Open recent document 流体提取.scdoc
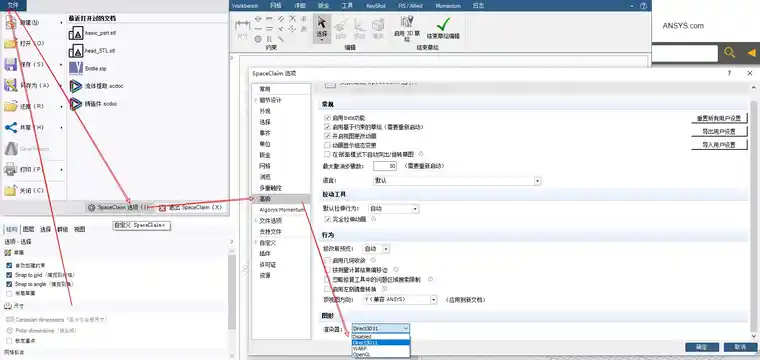Viewport: 760px width, 360px height. [96, 86]
